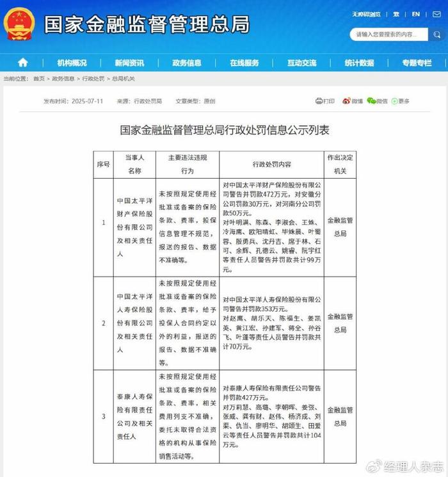
Task: Open 机构概况 menu
Action: 72,63
